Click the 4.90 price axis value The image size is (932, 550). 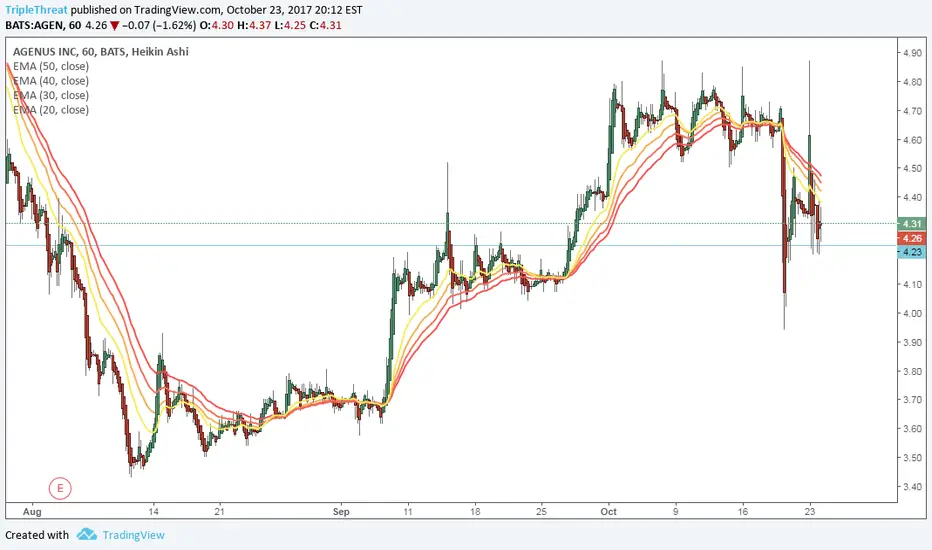pyautogui.click(x=912, y=53)
